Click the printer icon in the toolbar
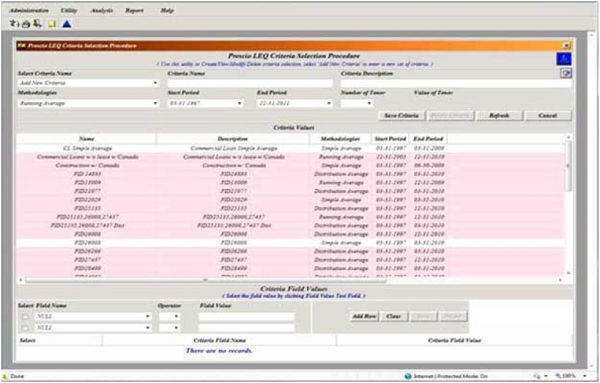 tap(26, 24)
